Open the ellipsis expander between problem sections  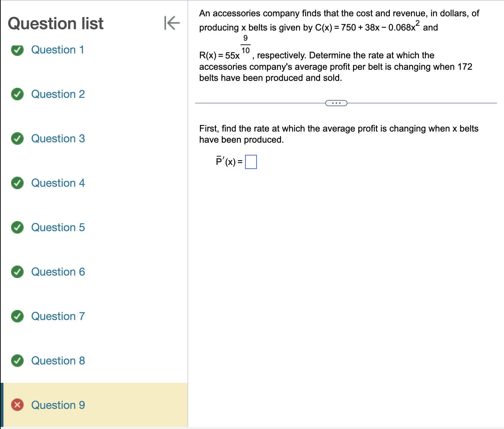(x=336, y=103)
